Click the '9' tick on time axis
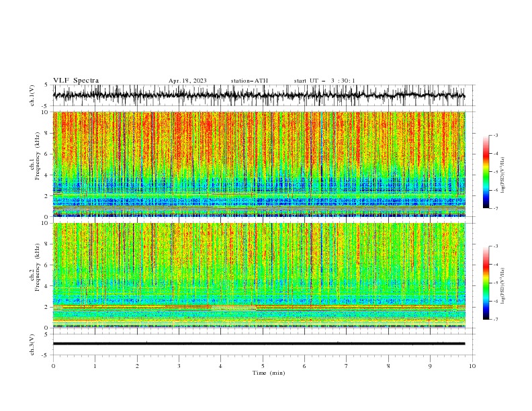This screenshot has width=532, height=411. pos(430,366)
